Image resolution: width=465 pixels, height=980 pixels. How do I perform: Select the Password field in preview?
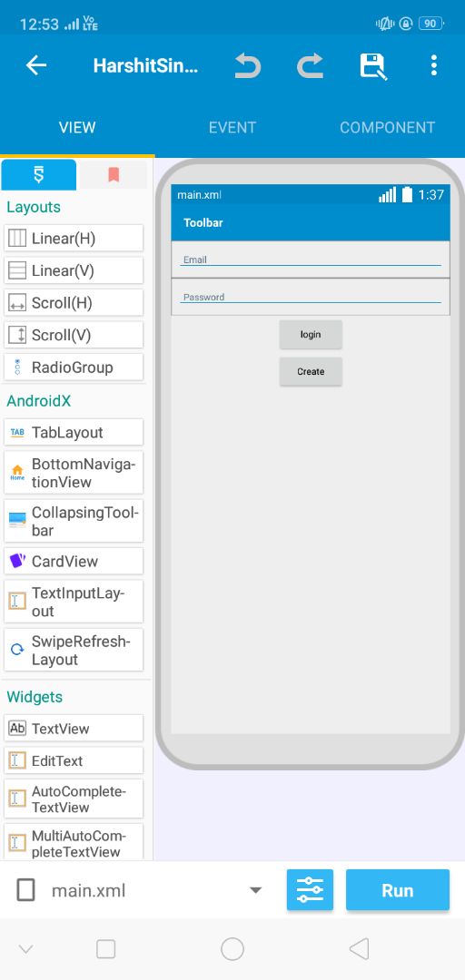click(311, 297)
